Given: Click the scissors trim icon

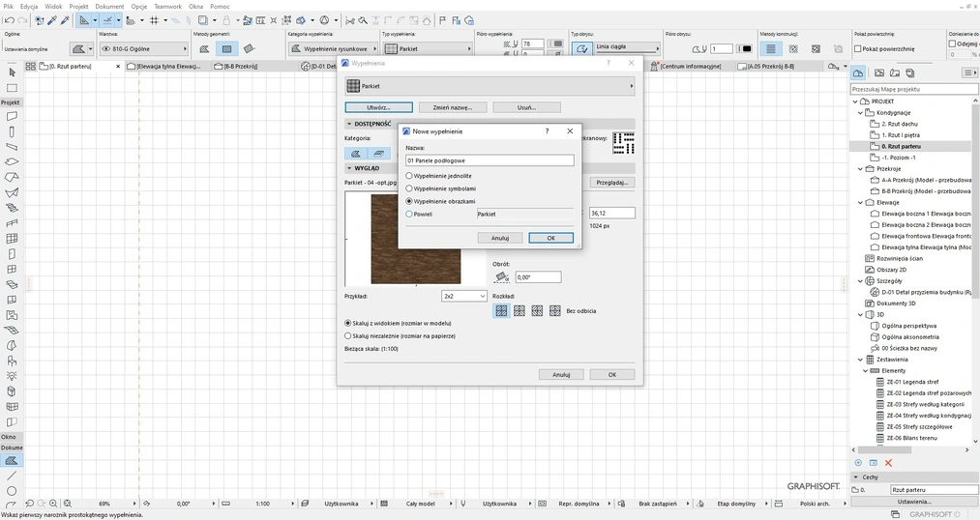Looking at the screenshot, I should click(x=350, y=20).
